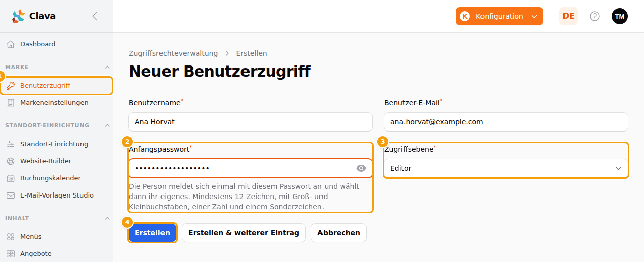Image resolution: width=644 pixels, height=262 pixels.
Task: Open Menüs in the sidebar
Action: pyautogui.click(x=56, y=237)
